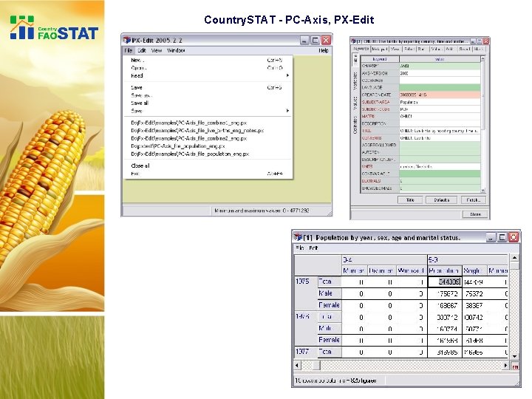Select the UNITS keyword row label
The width and height of the screenshot is (532, 399).
tap(380, 166)
